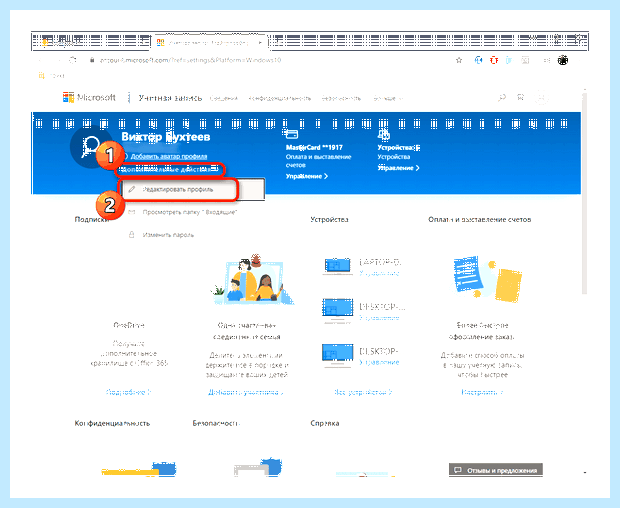Image resolution: width=620 pixels, height=508 pixels.
Task: Click the LAPTOP device name
Action: pyautogui.click(x=380, y=262)
